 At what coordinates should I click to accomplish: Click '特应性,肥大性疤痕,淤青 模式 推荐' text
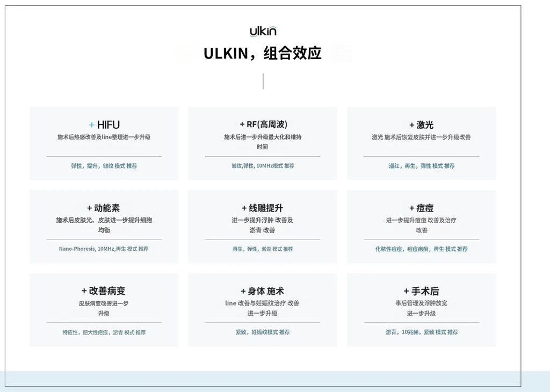104,332
